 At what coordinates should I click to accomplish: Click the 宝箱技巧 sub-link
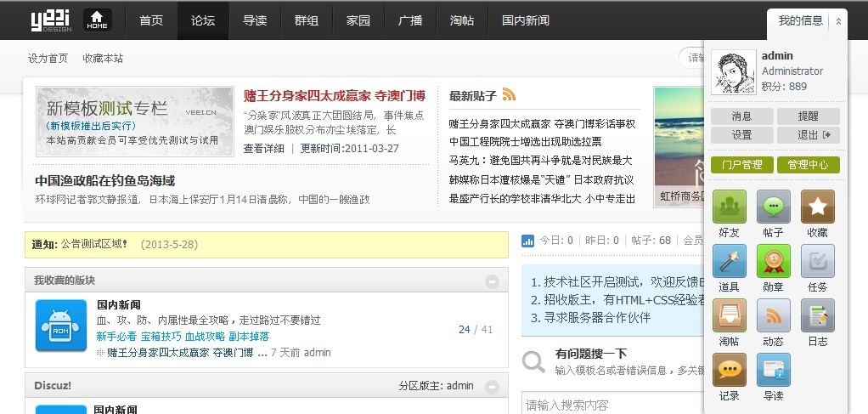coord(161,337)
